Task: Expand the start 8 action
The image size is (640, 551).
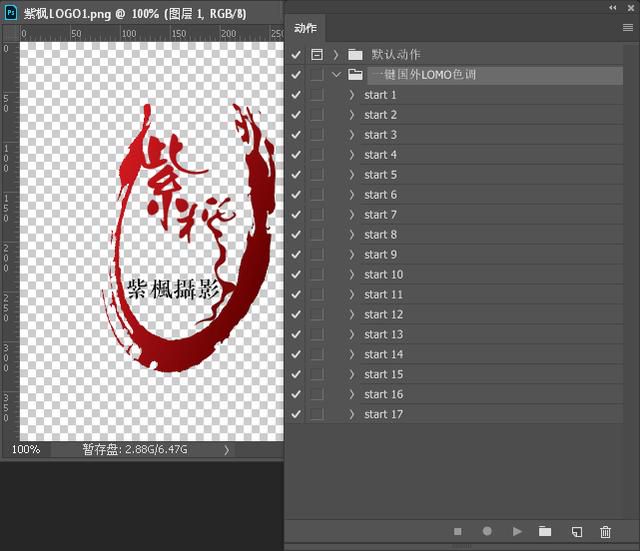Action: (352, 235)
